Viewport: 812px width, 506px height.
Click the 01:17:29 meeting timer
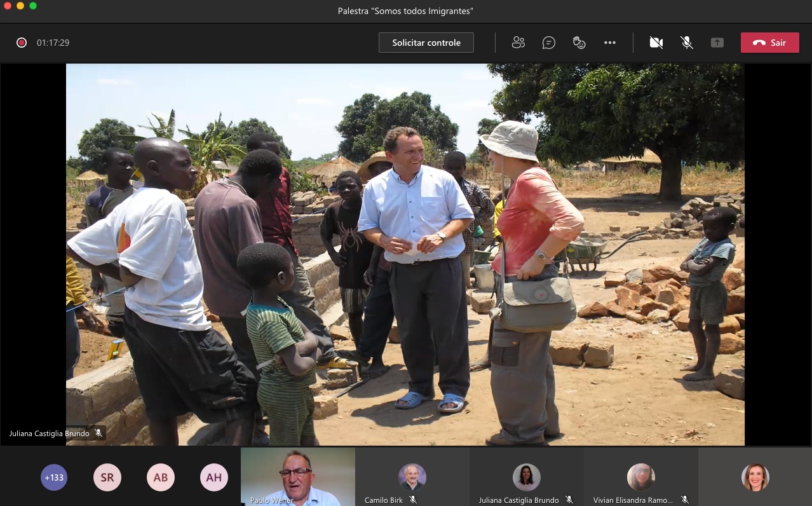(53, 43)
